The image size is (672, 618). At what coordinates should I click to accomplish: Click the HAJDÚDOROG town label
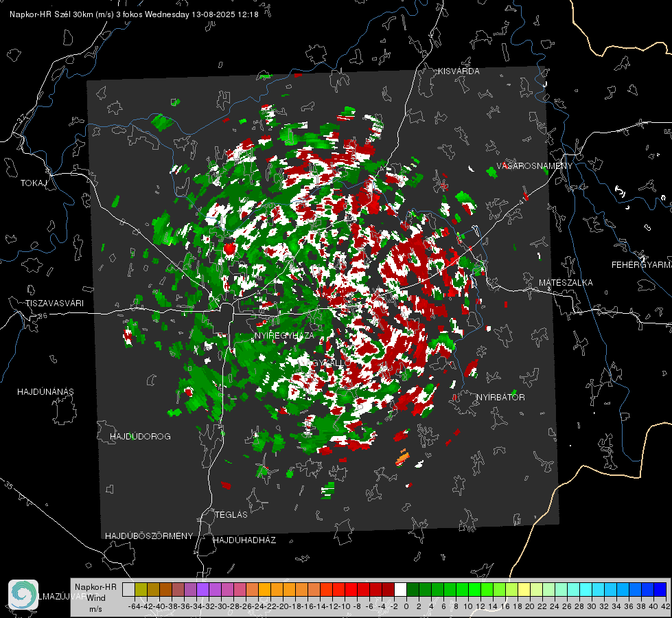(x=140, y=437)
